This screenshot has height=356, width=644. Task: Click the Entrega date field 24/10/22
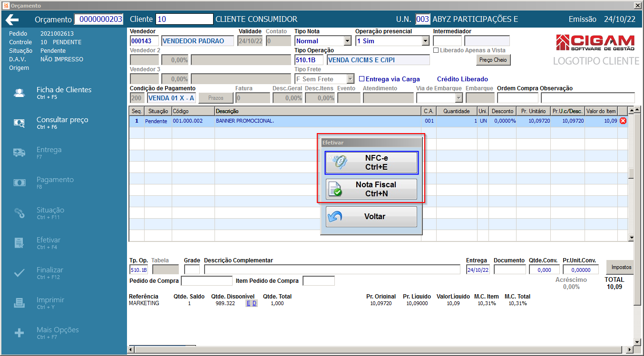[x=478, y=269]
